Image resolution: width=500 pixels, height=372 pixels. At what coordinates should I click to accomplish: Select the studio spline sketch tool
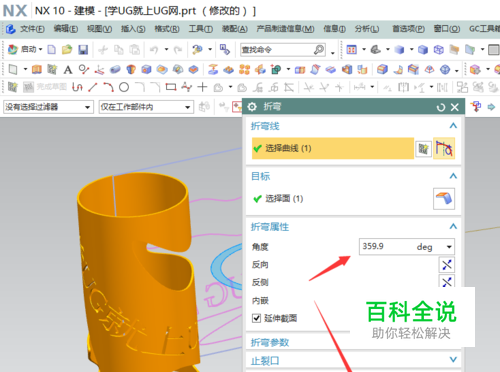(x=187, y=87)
